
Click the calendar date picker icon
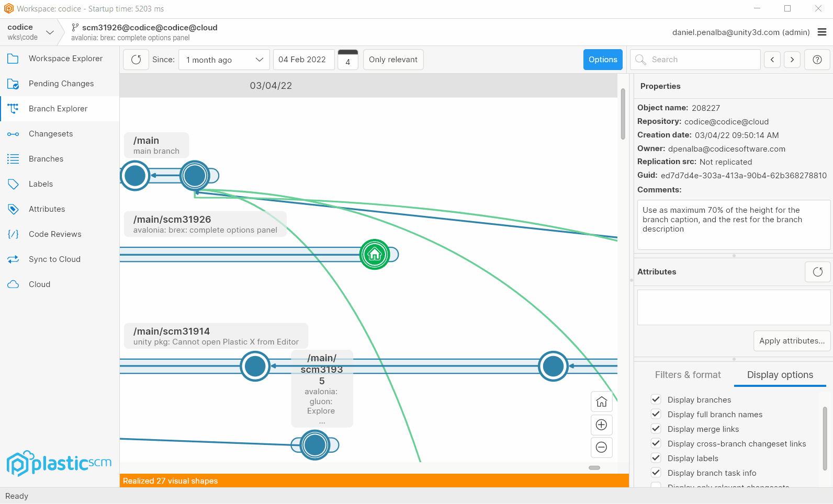348,60
